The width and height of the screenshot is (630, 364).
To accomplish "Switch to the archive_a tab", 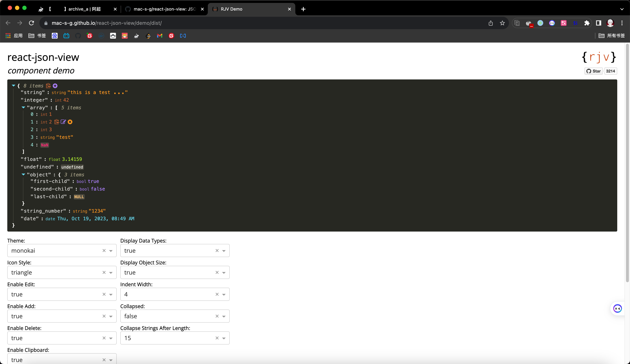I will [84, 9].
